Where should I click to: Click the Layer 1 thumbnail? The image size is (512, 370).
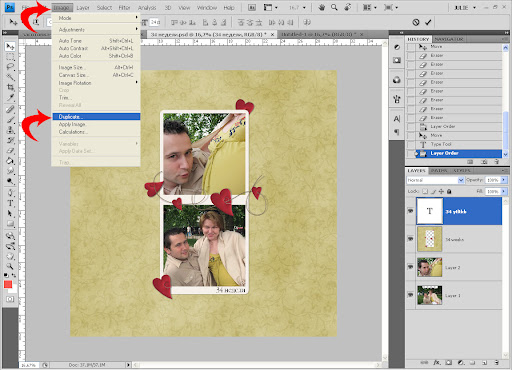pos(429,295)
